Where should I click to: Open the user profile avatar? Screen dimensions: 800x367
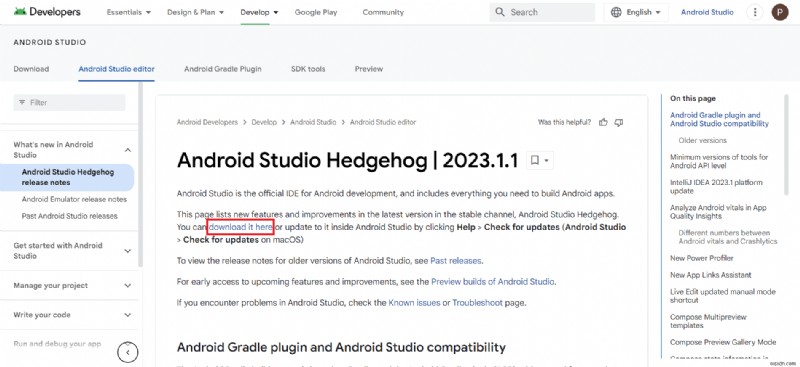pyautogui.click(x=780, y=12)
